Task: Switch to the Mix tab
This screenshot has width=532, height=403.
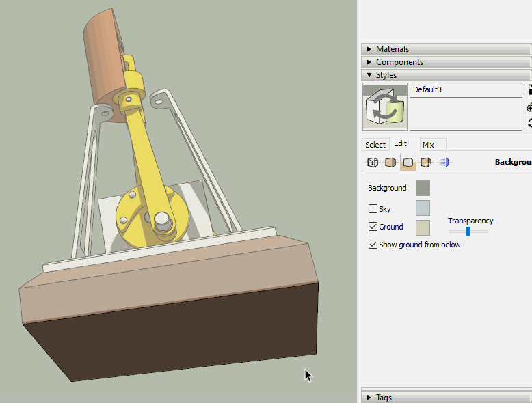Action: pyautogui.click(x=428, y=145)
